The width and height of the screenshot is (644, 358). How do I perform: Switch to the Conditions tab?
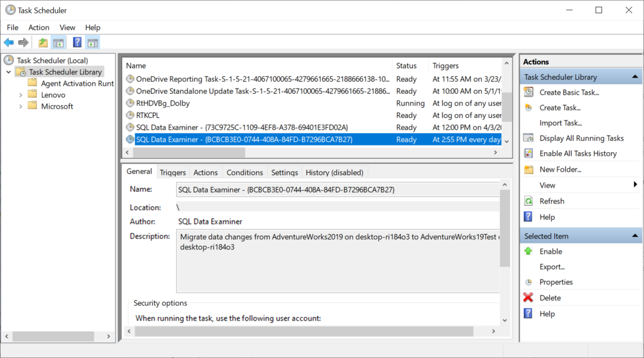[x=245, y=173]
